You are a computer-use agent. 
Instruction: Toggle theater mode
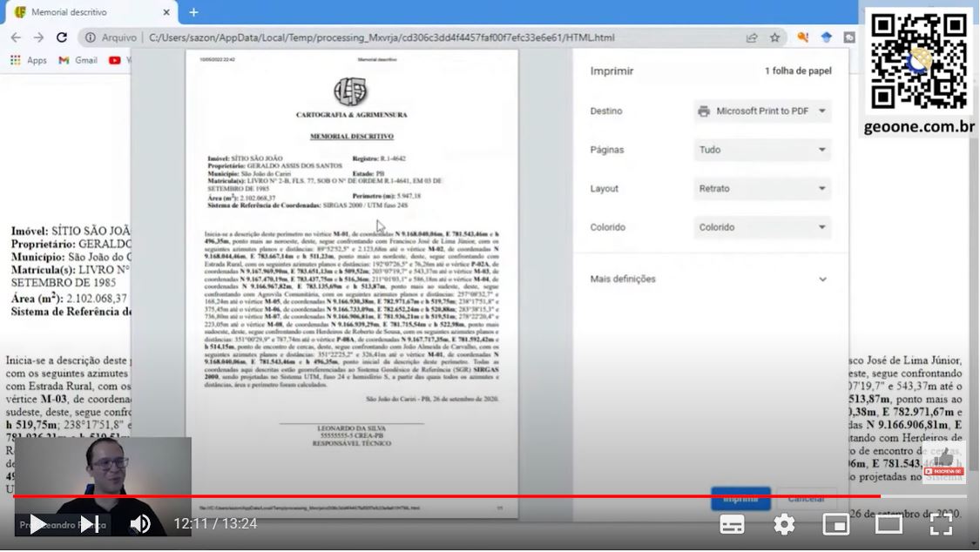pyautogui.click(x=889, y=524)
